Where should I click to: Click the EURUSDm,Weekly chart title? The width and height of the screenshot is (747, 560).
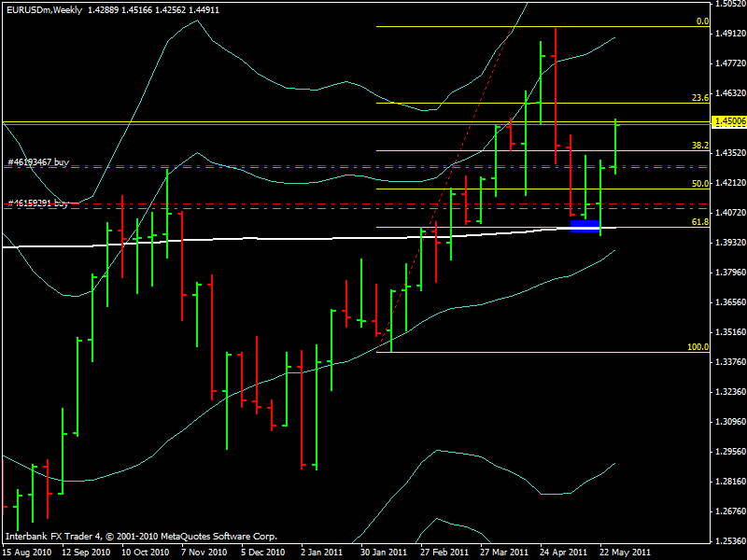pos(42,9)
